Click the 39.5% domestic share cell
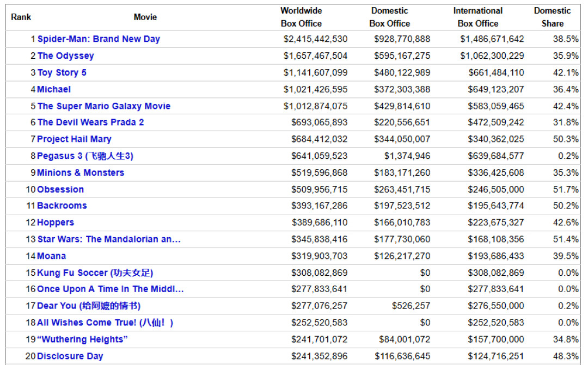 click(x=566, y=256)
